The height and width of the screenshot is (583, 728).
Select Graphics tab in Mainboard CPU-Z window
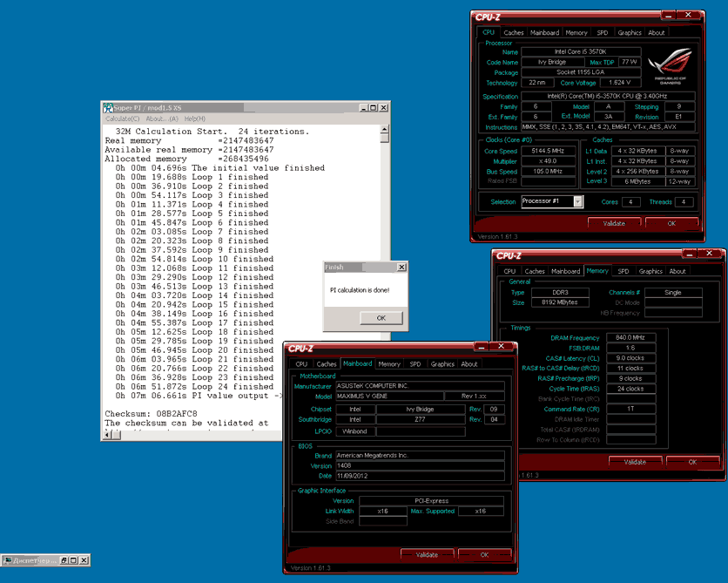point(442,364)
